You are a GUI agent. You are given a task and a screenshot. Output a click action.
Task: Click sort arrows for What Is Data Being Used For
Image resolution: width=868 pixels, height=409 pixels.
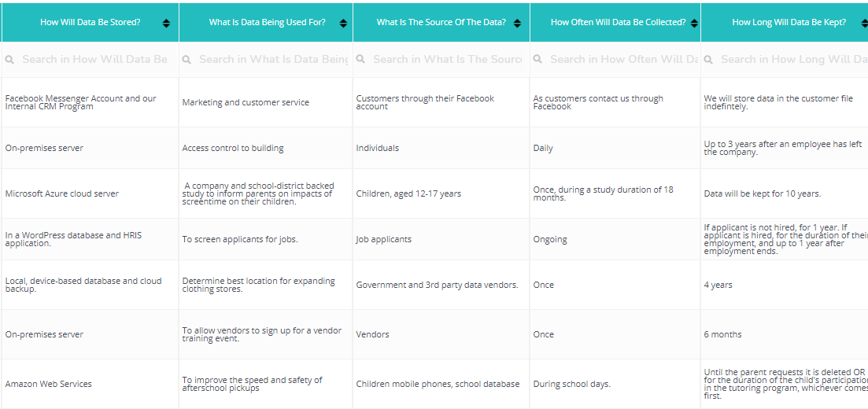[343, 24]
